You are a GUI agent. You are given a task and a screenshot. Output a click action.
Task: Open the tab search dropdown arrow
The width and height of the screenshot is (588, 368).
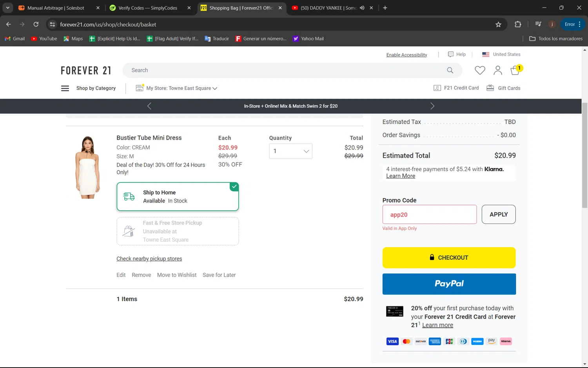click(7, 8)
